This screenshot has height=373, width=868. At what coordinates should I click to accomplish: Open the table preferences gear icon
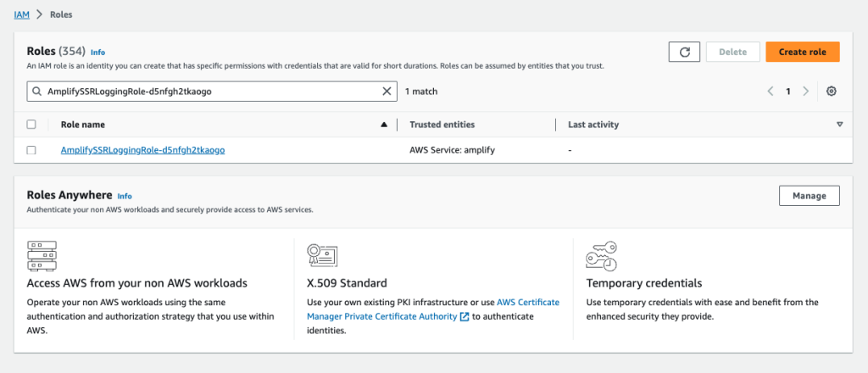[x=831, y=92]
